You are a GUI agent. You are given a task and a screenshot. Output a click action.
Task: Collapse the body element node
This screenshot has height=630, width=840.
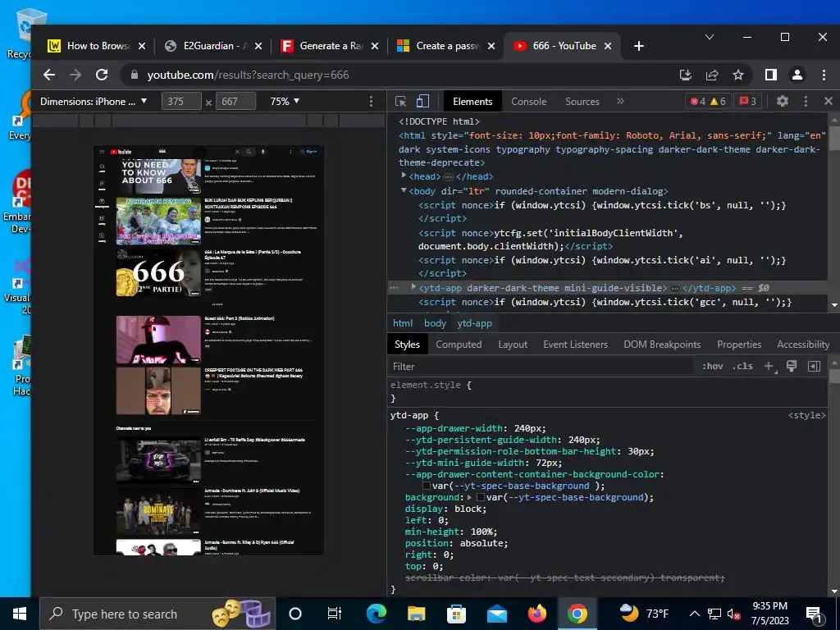pos(404,190)
